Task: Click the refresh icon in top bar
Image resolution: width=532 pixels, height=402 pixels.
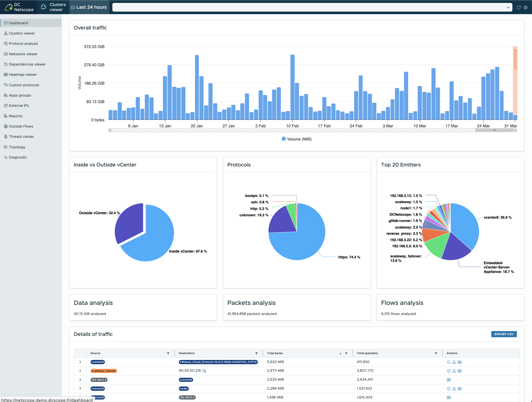Action: tap(519, 7)
